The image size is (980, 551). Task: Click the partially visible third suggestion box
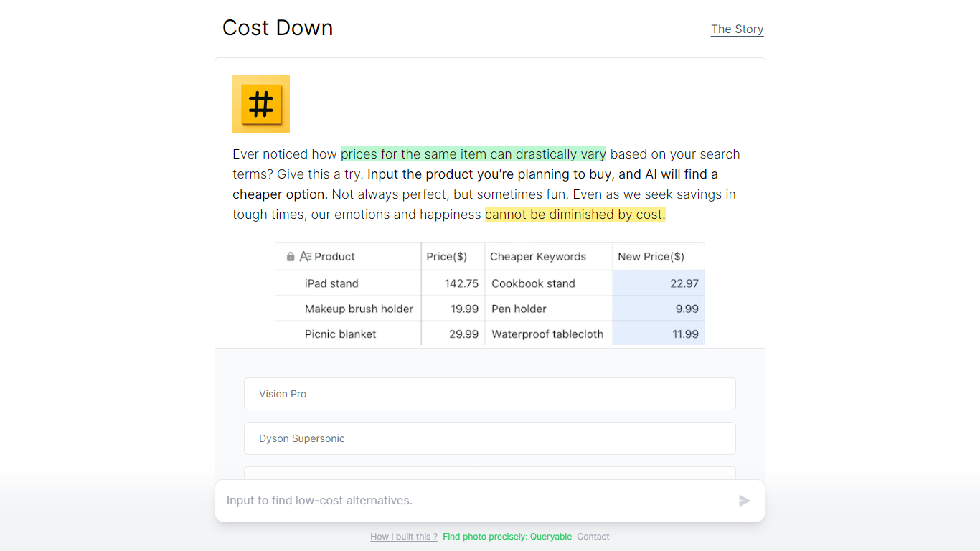pyautogui.click(x=490, y=473)
